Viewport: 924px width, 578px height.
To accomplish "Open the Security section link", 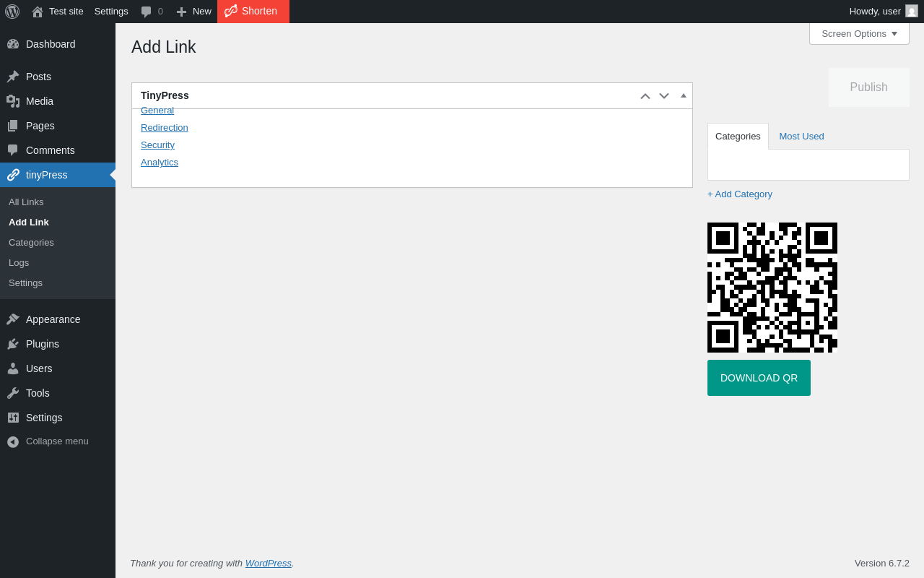I will point(157,145).
